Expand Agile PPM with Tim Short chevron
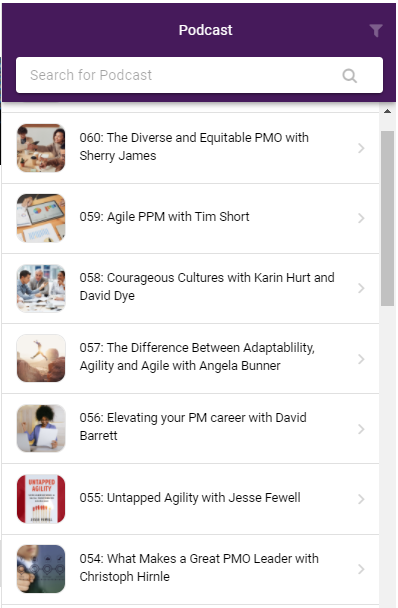Image resolution: width=398 pixels, height=608 pixels. coord(361,218)
